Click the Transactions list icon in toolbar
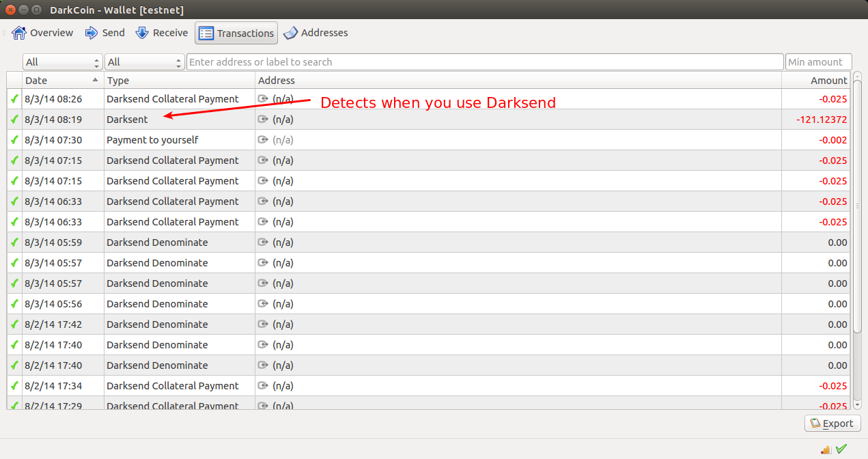The height and width of the screenshot is (459, 868). [x=206, y=33]
